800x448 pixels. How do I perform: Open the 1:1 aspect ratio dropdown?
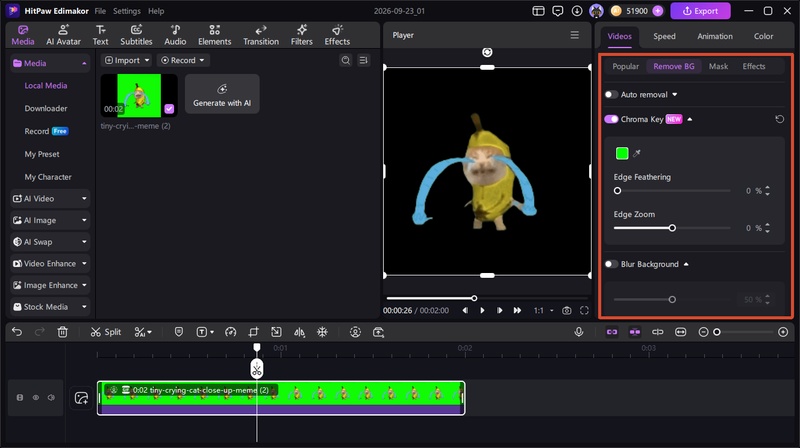(543, 310)
